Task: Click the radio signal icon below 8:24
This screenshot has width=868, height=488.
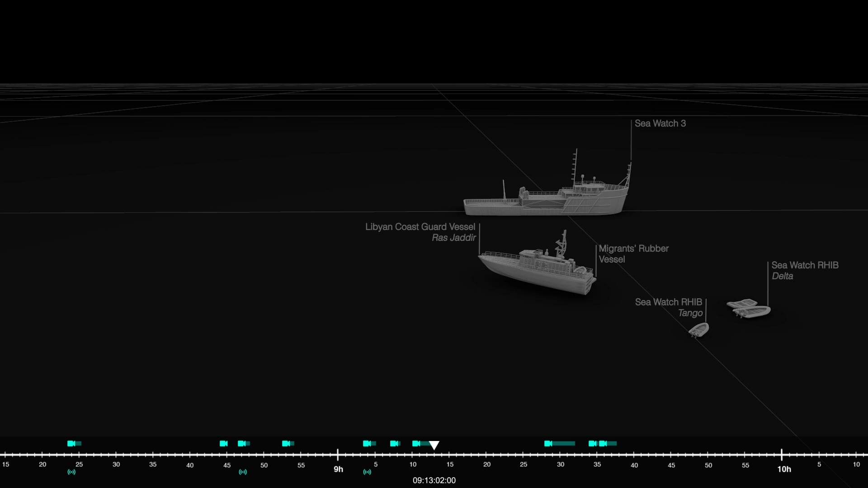Action: (71, 472)
